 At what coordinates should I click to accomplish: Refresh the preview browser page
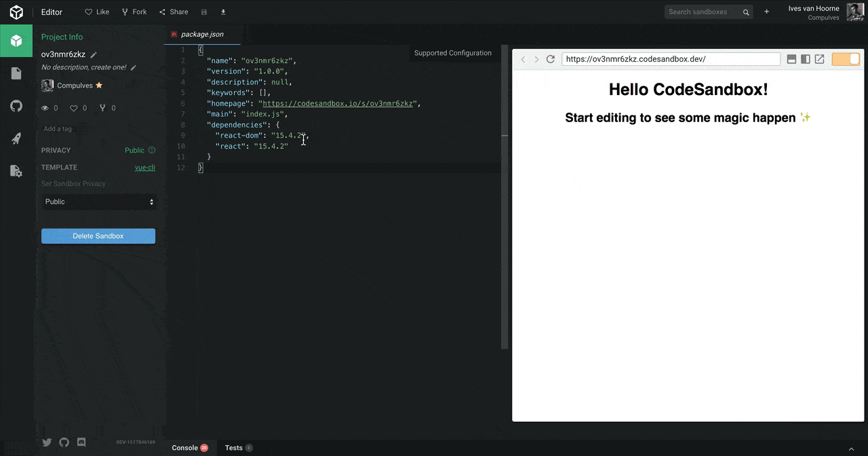551,60
